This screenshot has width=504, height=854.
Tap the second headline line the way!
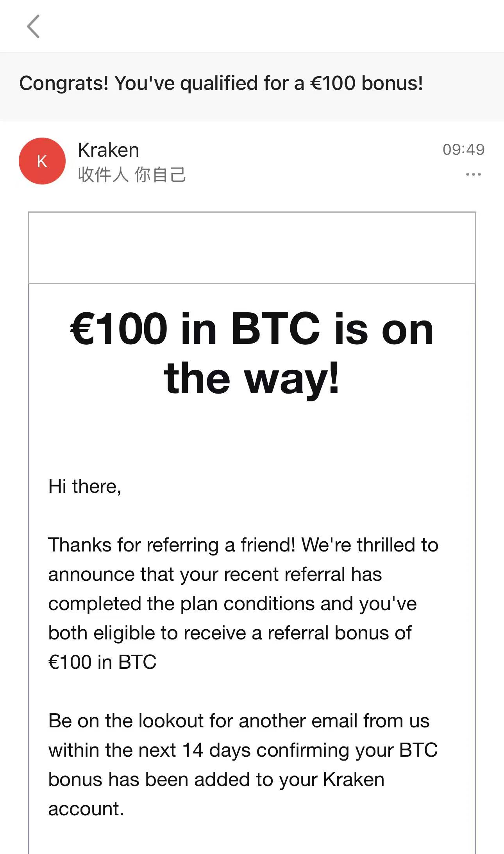[x=252, y=379]
